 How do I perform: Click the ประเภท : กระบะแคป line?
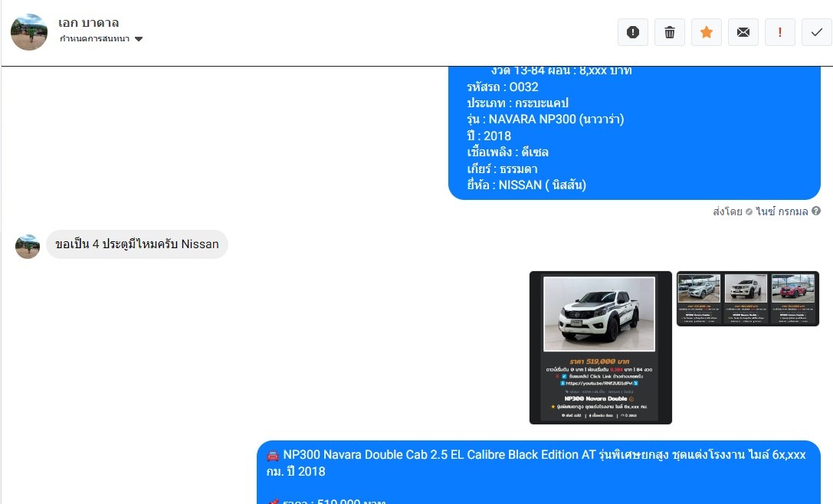coord(517,103)
